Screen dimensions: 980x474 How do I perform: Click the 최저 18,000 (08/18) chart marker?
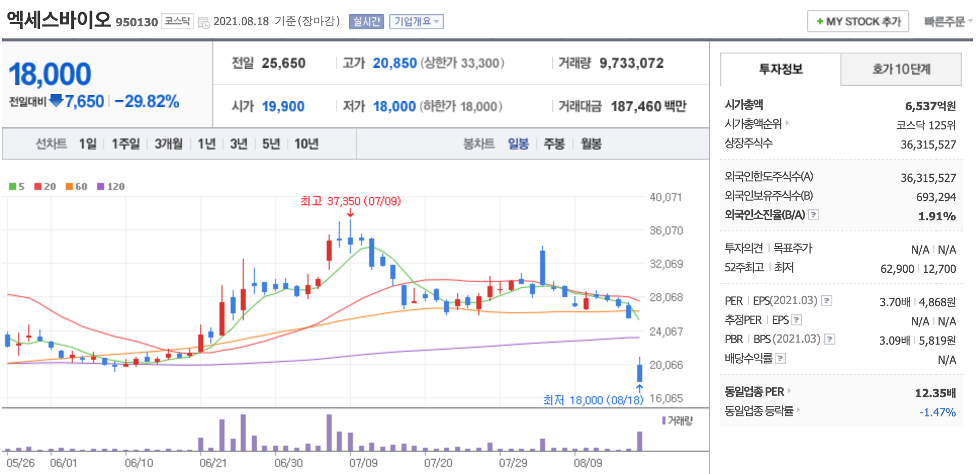593,400
